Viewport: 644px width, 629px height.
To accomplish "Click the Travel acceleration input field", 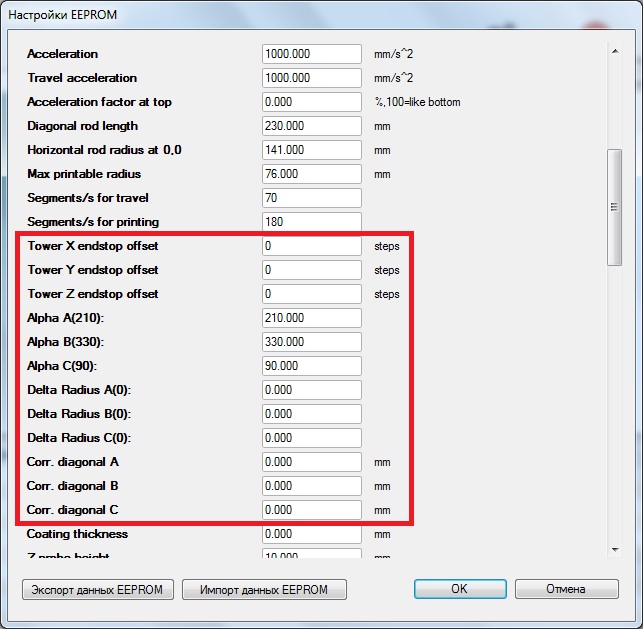I will click(312, 78).
